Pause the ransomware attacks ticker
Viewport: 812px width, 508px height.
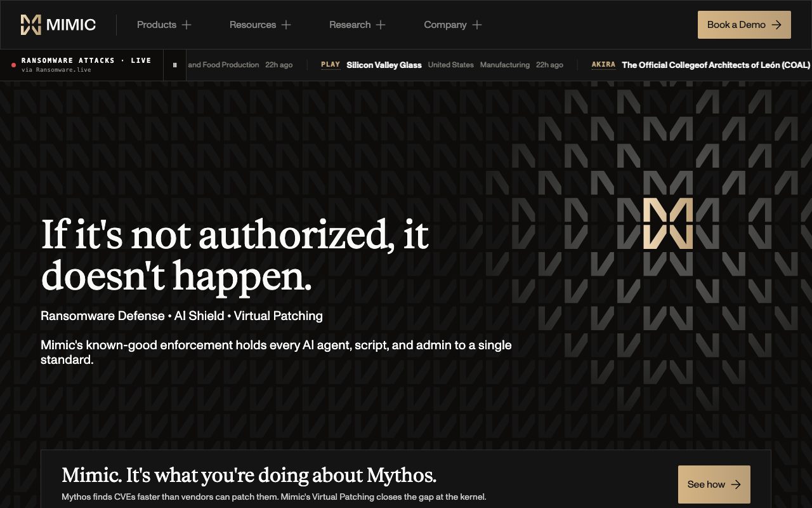coord(174,65)
